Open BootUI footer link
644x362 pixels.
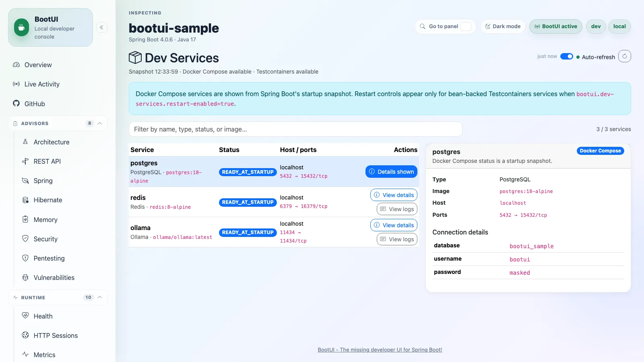point(380,350)
